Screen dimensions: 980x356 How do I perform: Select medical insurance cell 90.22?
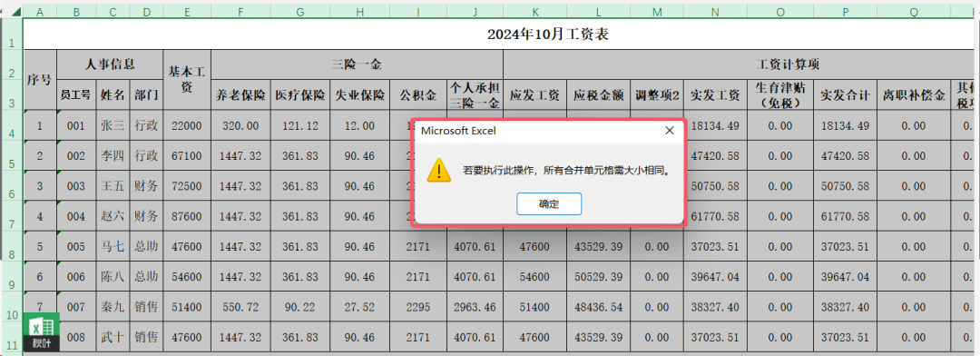point(300,307)
